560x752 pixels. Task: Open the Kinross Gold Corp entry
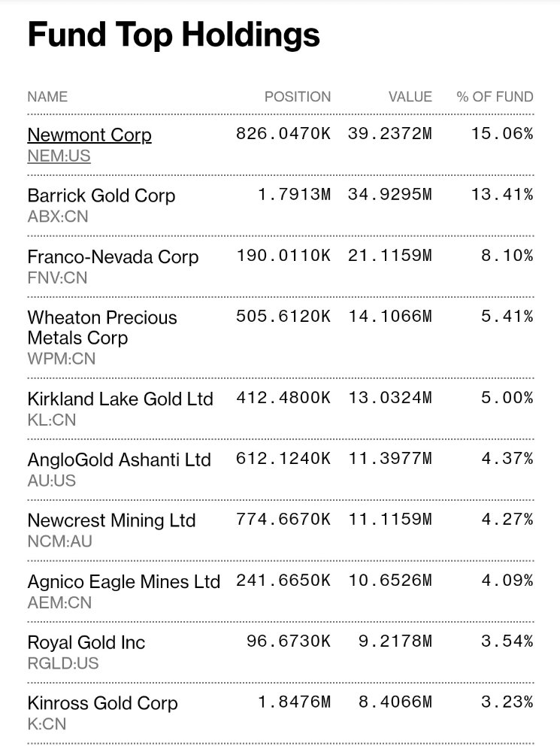pyautogui.click(x=102, y=704)
